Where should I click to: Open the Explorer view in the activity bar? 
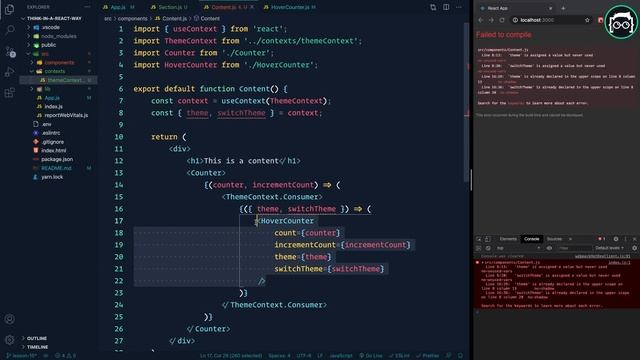(9, 9)
